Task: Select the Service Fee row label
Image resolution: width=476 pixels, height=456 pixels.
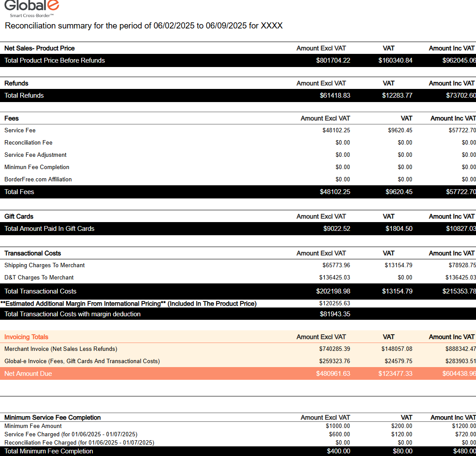Action: (20, 131)
